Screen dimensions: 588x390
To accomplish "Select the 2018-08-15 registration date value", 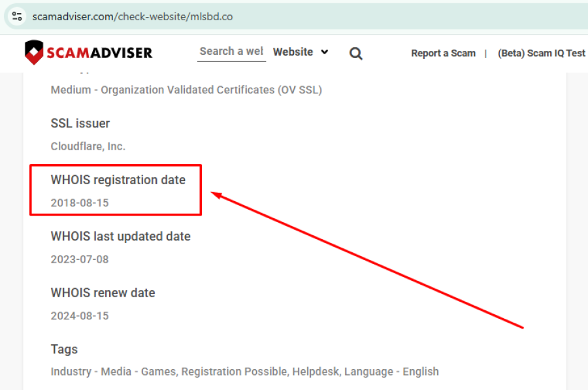I will (80, 203).
